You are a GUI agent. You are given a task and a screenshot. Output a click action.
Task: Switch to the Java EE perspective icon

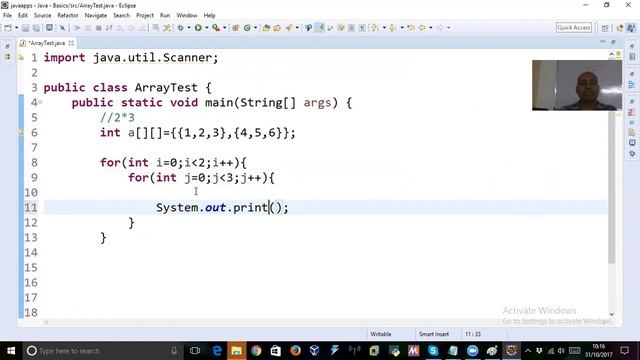tap(620, 28)
